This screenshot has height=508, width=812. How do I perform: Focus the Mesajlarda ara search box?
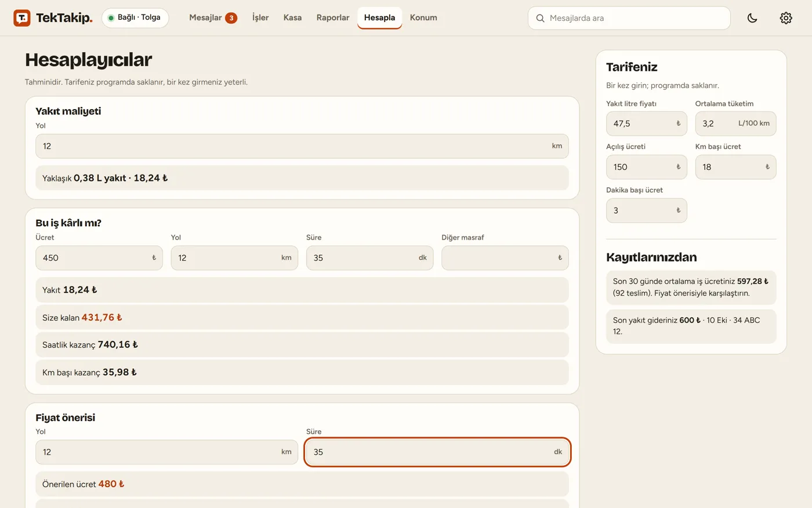pyautogui.click(x=629, y=18)
